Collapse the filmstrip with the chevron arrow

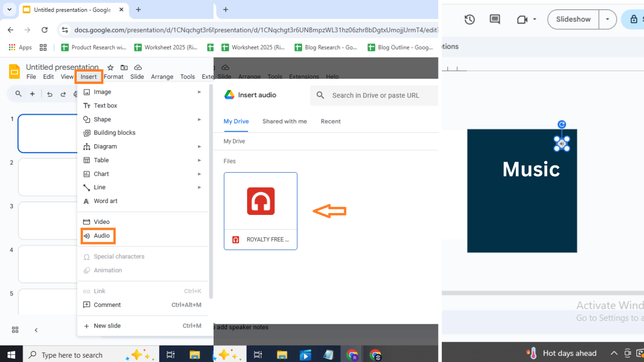click(x=36, y=330)
